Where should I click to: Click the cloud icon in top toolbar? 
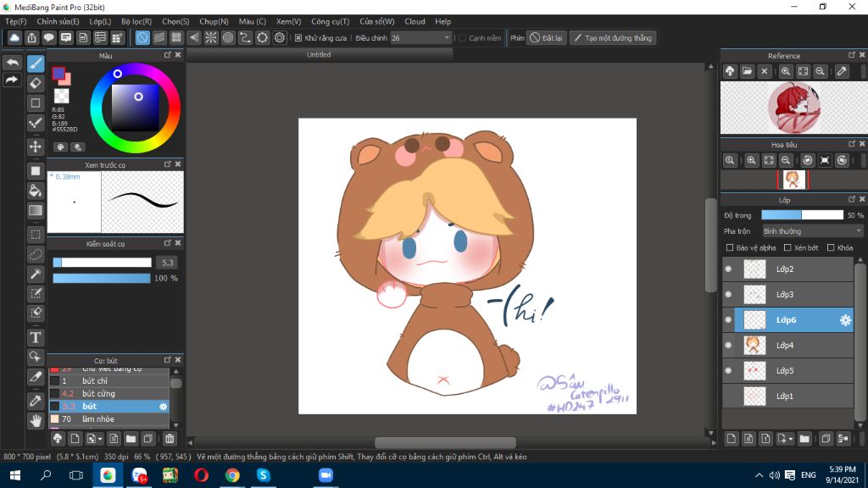click(x=14, y=37)
